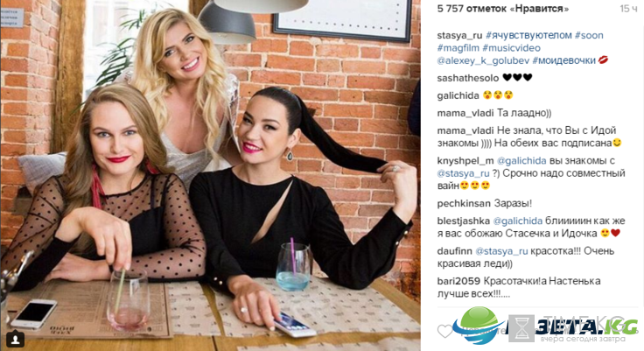Screen dimensions: 644x351
Task: Open blestjashka commenter profile
Action: click(x=464, y=221)
